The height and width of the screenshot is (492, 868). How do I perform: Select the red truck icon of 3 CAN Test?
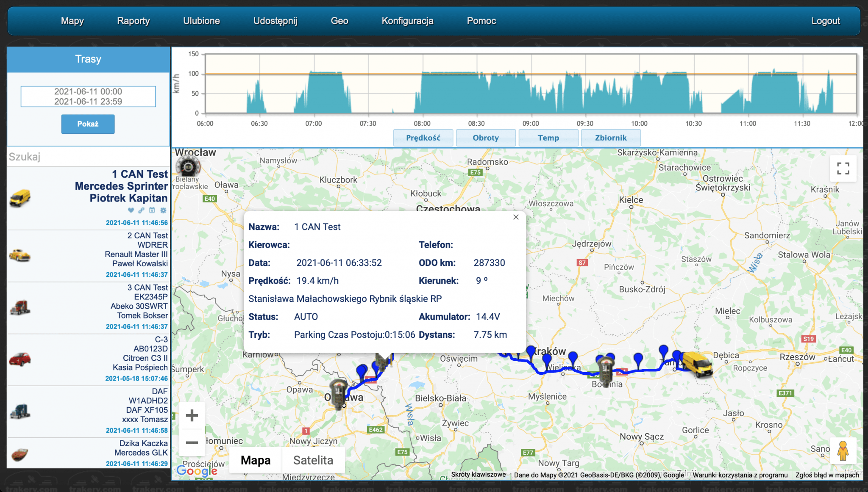coord(20,307)
